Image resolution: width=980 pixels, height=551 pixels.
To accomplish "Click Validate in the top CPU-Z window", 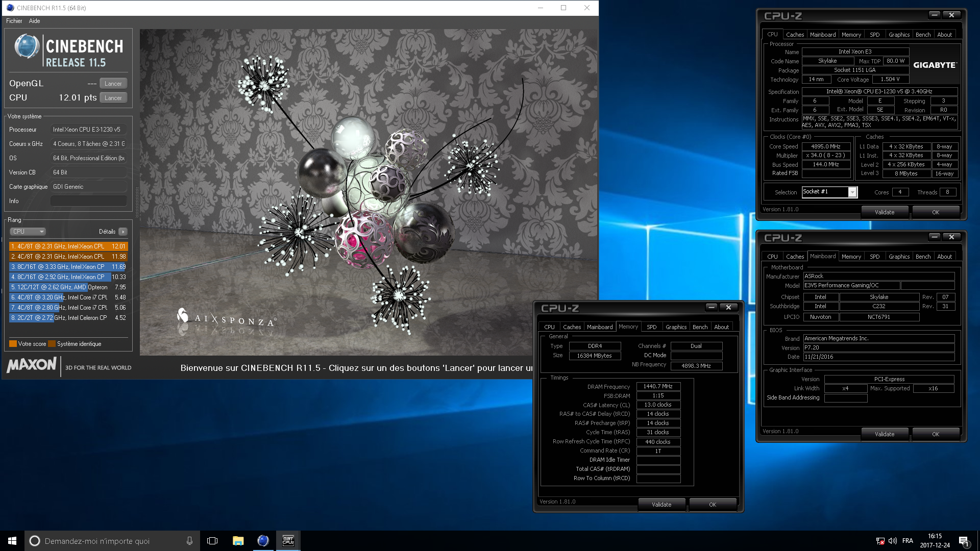I will coord(885,212).
